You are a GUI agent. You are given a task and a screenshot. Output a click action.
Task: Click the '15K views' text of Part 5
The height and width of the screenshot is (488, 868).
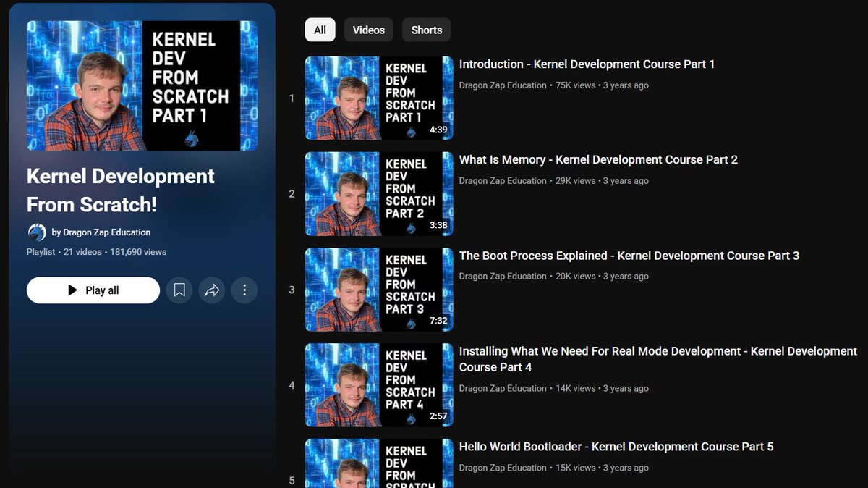(x=576, y=468)
